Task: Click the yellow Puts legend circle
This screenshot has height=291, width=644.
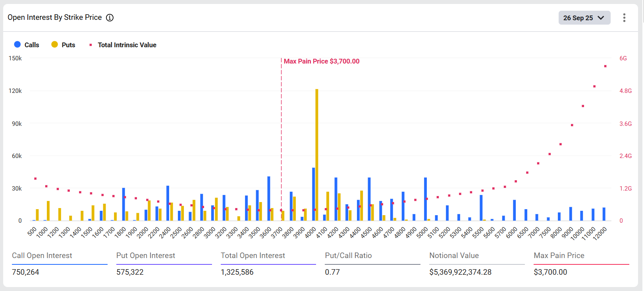Action: 55,44
